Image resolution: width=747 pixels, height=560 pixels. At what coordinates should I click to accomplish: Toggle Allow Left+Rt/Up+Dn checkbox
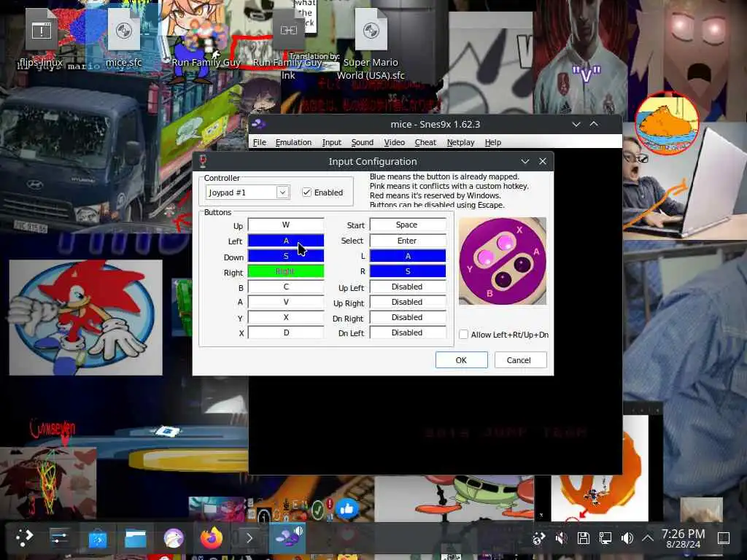click(503, 335)
